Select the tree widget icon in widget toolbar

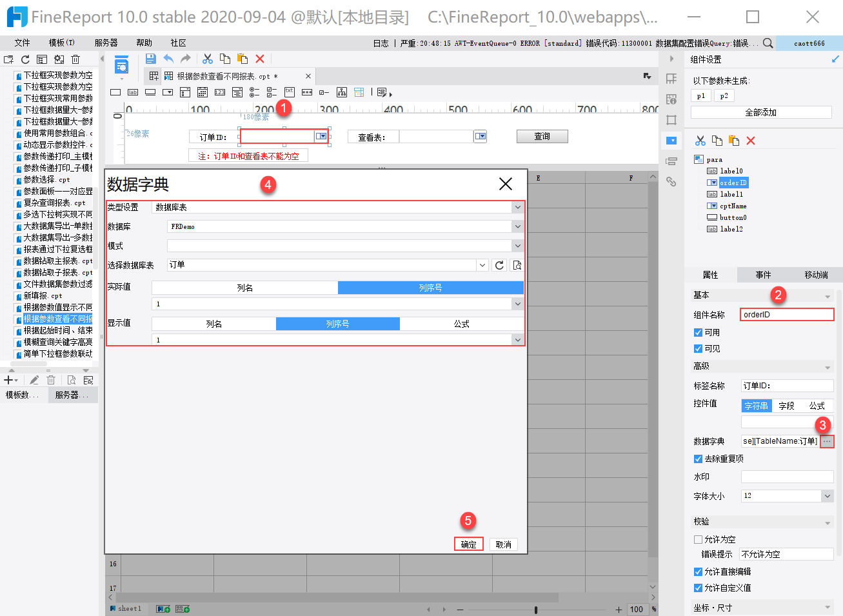click(x=342, y=92)
